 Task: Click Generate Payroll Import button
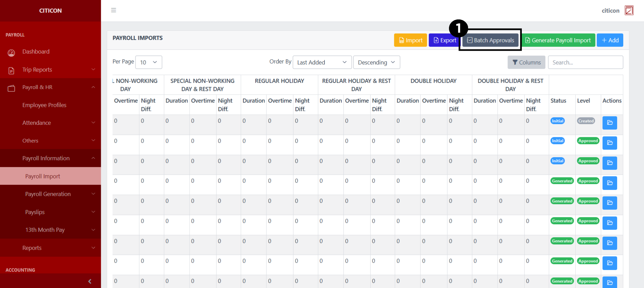pyautogui.click(x=558, y=40)
